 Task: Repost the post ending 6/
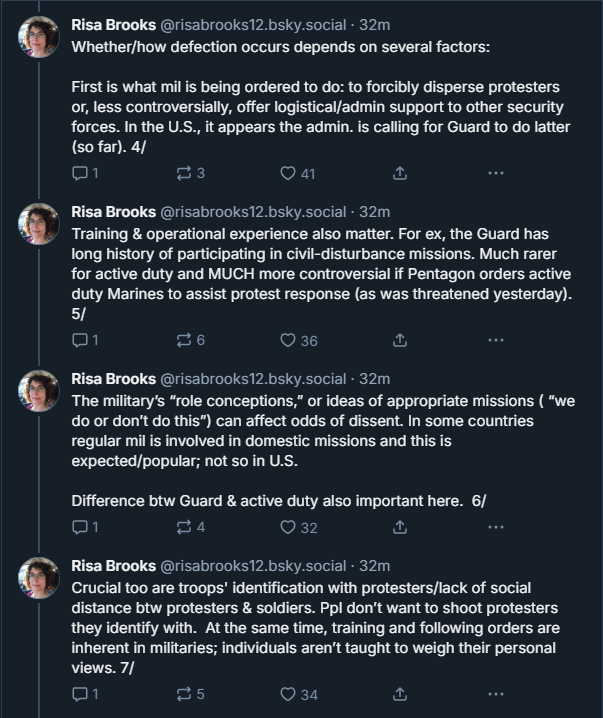(x=190, y=527)
